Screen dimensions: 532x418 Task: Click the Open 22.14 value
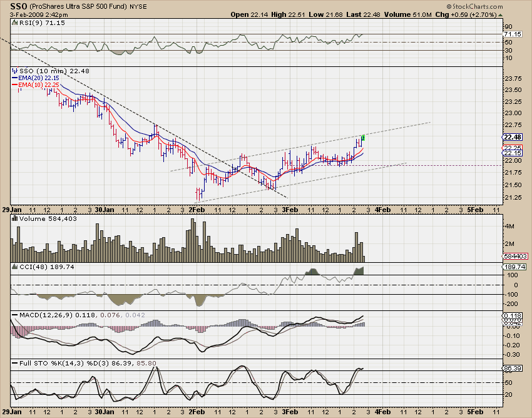coord(249,14)
